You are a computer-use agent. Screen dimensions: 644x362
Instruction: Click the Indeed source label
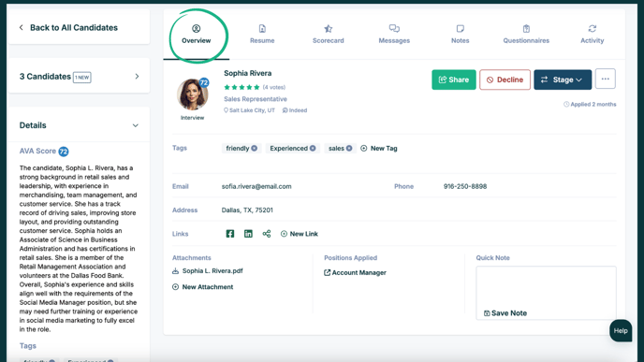pyautogui.click(x=295, y=110)
